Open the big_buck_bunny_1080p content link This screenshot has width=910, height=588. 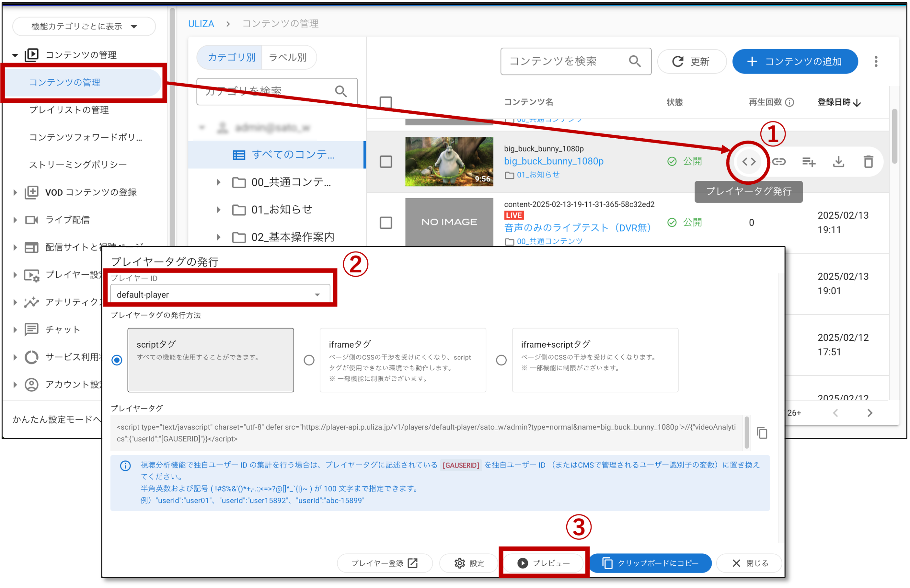553,161
